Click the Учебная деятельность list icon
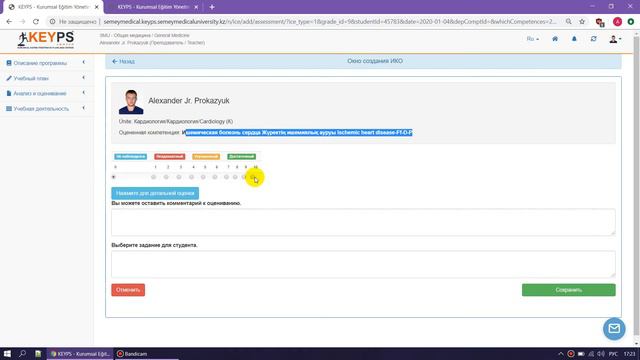Screen dimensions: 640x360 [9, 109]
